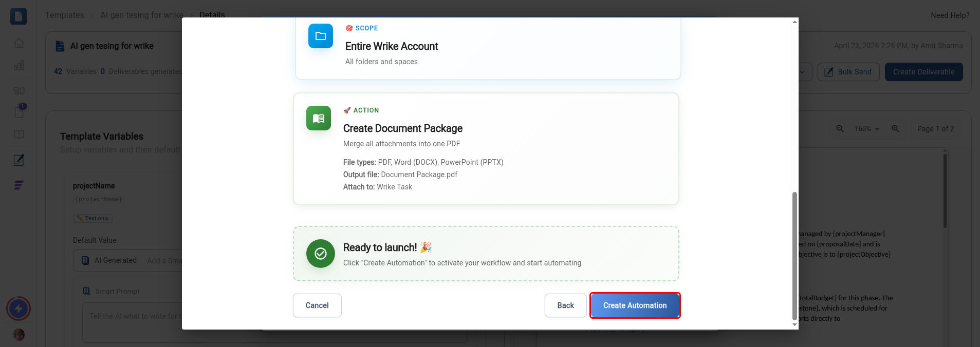Click the blue folder Scope icon
The height and width of the screenshot is (347, 980).
[x=321, y=36]
